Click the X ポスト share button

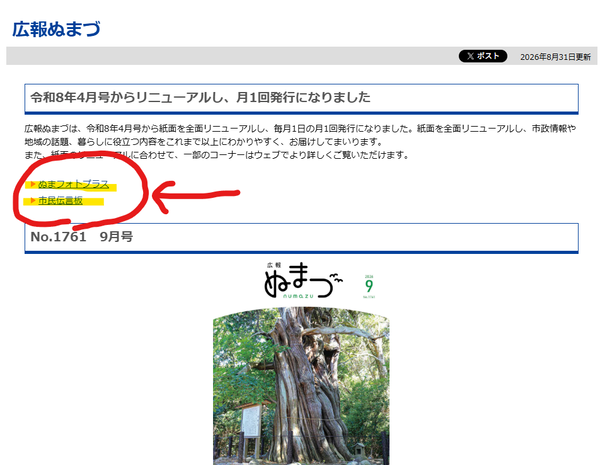pos(483,56)
